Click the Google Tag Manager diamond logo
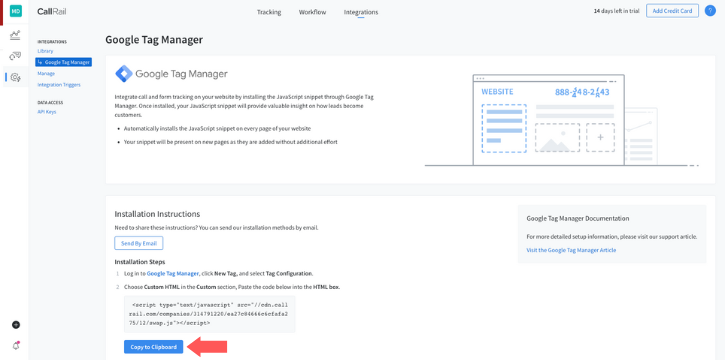Viewport: 725px width, 360px height. coord(123,74)
